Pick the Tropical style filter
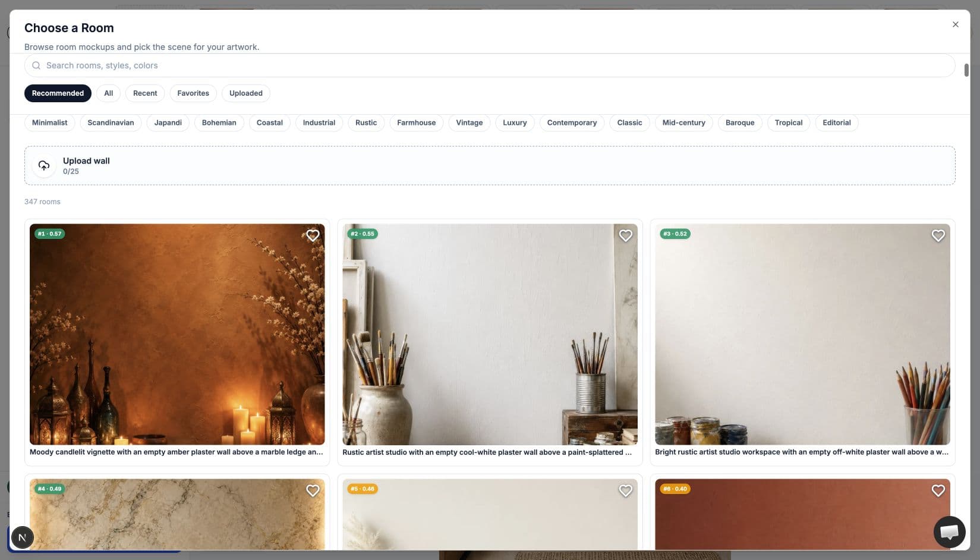The width and height of the screenshot is (980, 560). (789, 123)
